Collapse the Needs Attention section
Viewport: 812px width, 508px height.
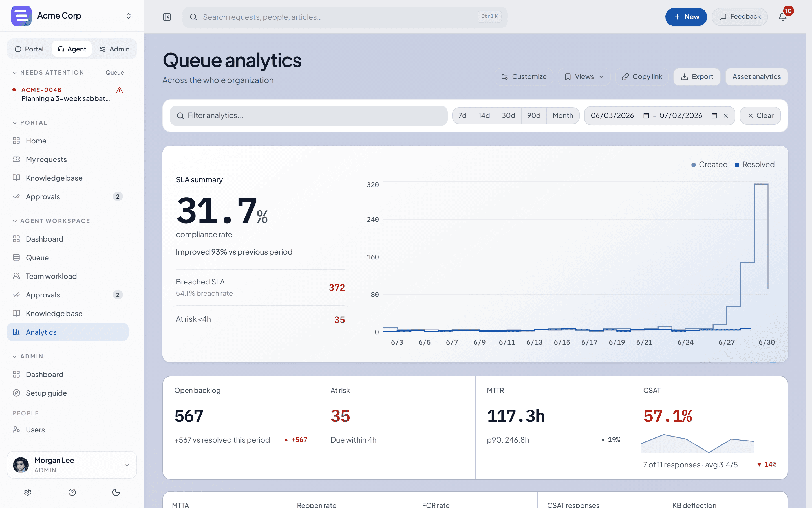(15, 73)
